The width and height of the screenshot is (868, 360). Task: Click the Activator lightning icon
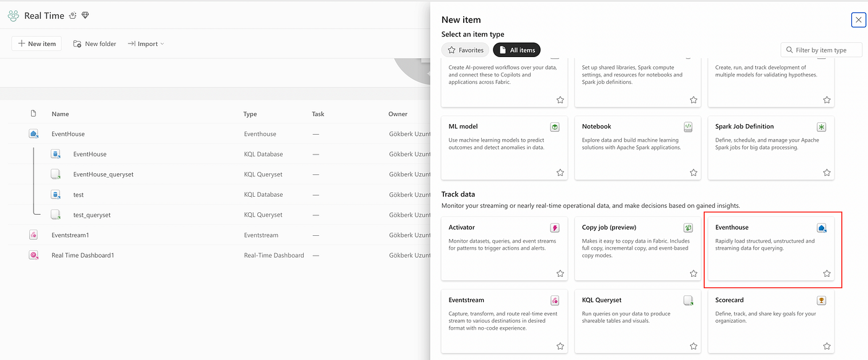(x=555, y=228)
